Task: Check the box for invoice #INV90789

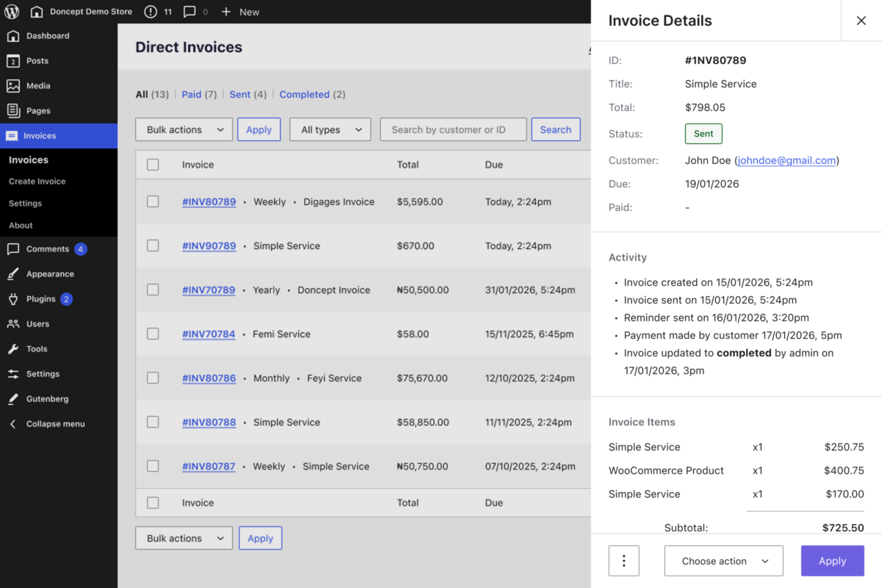Action: [153, 245]
